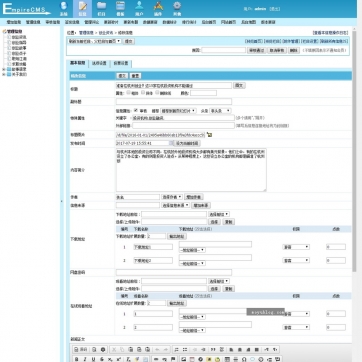Align text left in editor
Viewport: 362px width, 362px height.
(x=231, y=349)
